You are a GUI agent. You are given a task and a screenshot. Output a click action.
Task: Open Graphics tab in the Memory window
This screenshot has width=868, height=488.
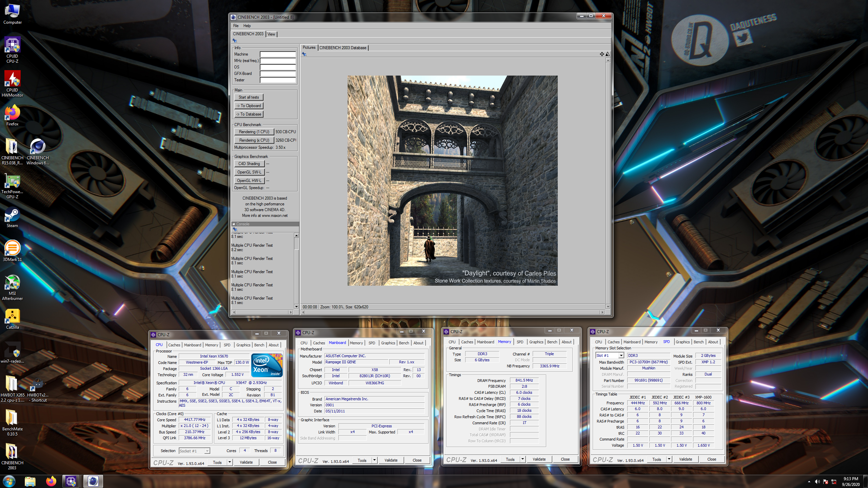[536, 342]
